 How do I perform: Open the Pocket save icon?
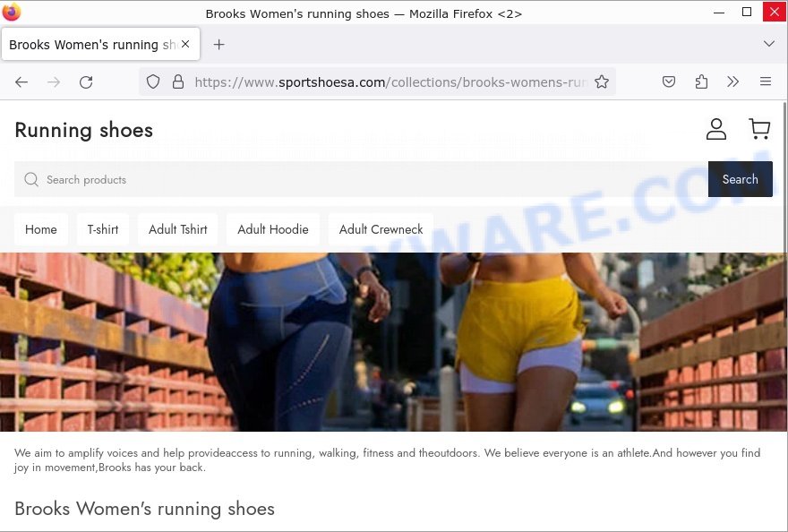tap(668, 82)
